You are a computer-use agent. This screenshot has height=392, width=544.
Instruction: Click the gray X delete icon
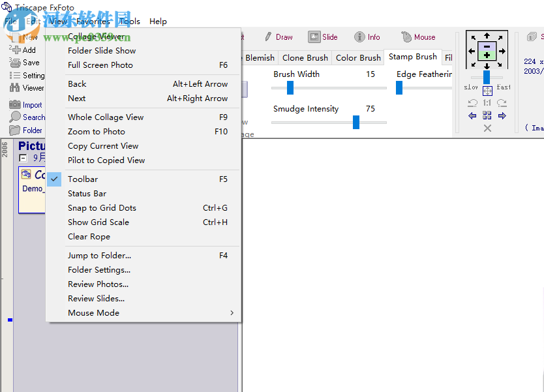(487, 128)
